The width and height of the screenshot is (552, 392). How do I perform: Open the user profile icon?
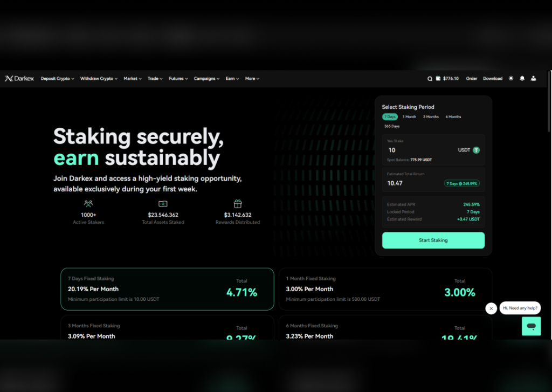[x=533, y=78]
